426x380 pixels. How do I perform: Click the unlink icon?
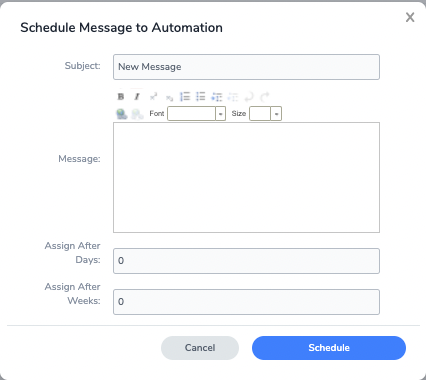point(137,114)
